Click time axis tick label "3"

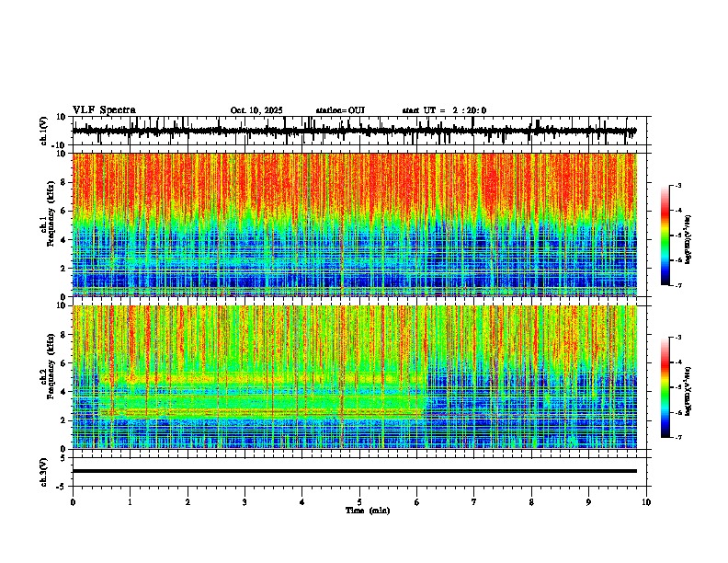coord(245,502)
